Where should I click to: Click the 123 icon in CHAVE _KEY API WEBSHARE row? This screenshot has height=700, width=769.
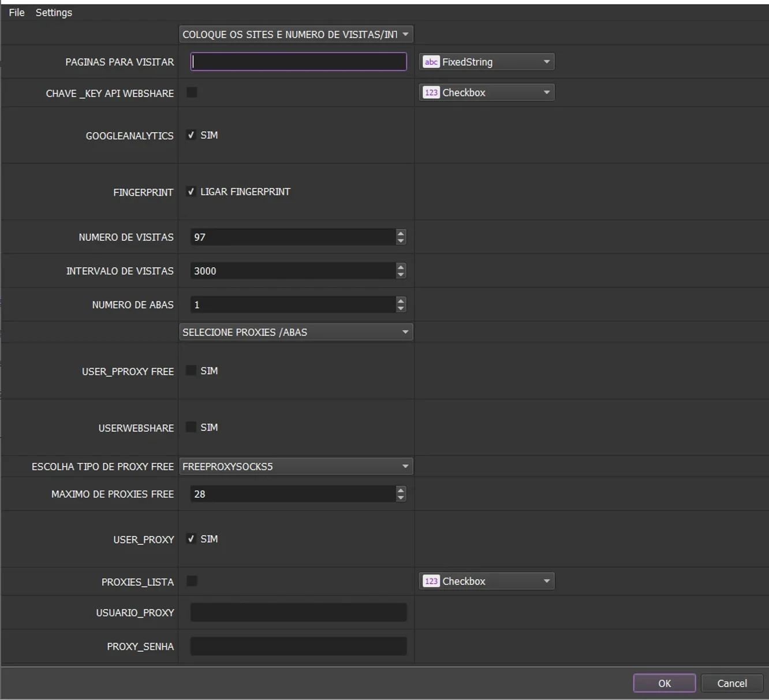431,92
